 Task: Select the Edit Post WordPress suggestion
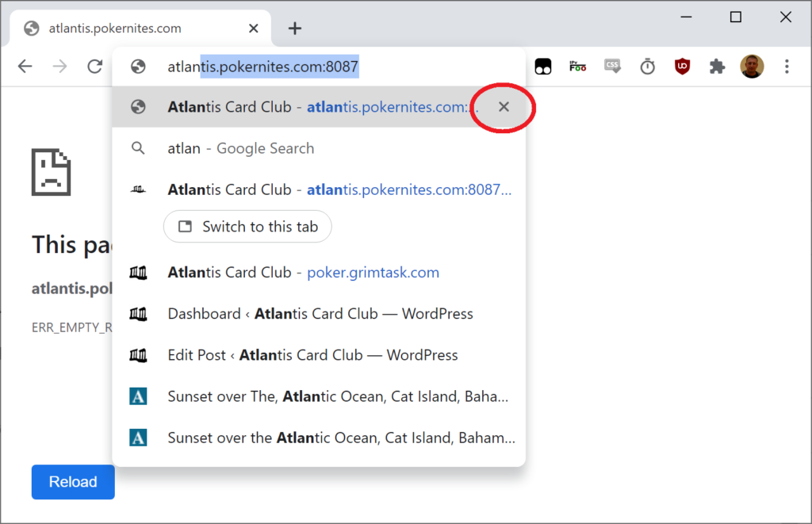(312, 355)
